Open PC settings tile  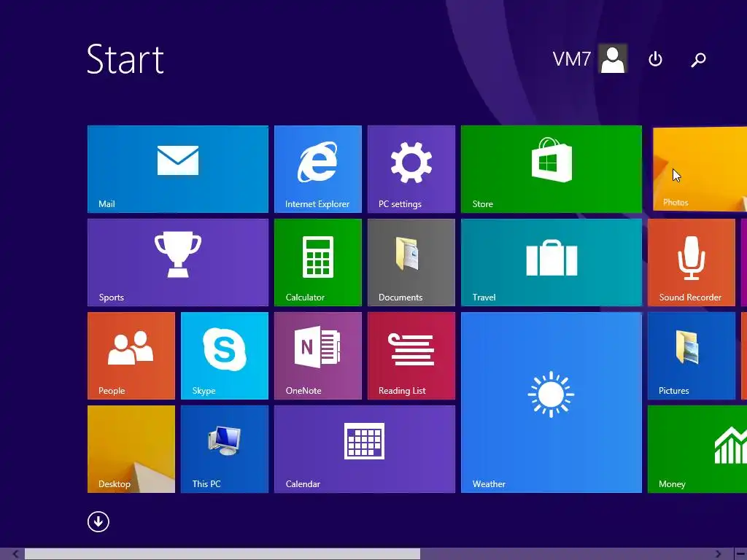411,169
